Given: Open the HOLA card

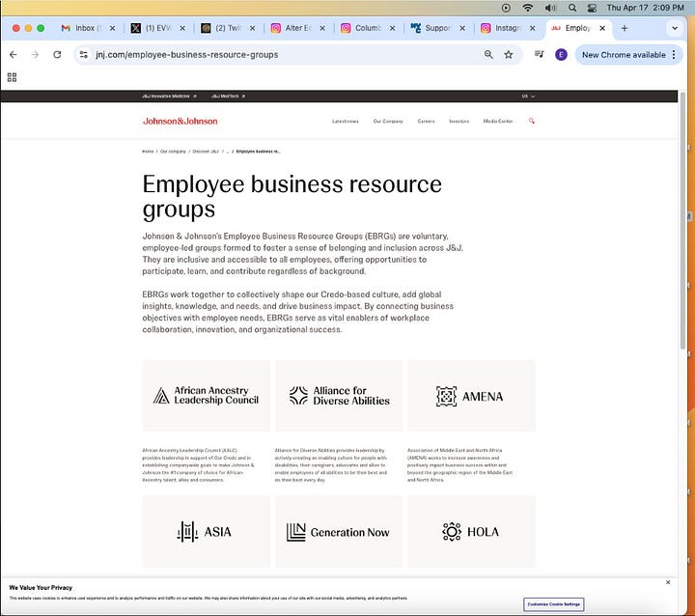Looking at the screenshot, I should (472, 531).
